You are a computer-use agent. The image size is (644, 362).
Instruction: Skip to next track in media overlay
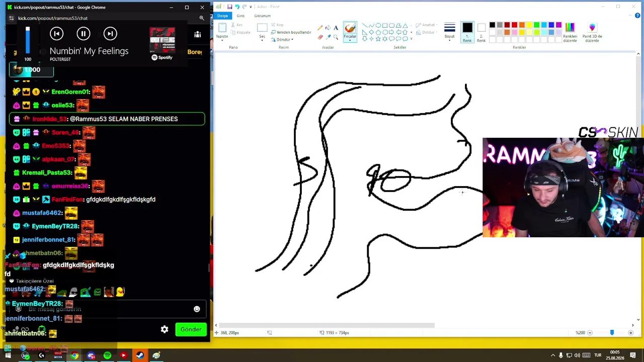110,34
